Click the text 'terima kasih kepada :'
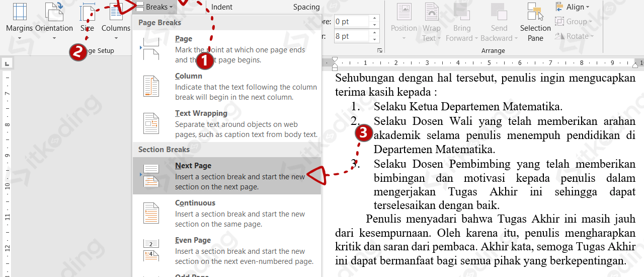Viewport: 644px width, 277px height. [x=386, y=92]
